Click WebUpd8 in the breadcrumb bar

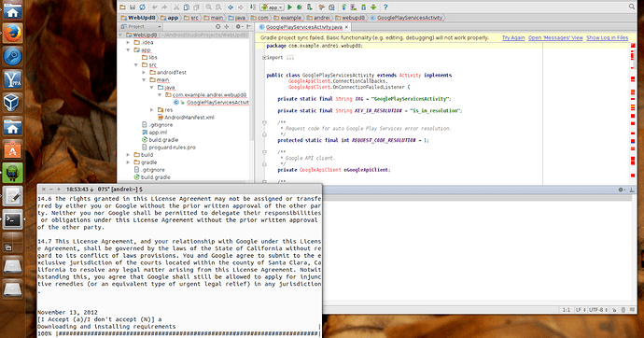(x=138, y=18)
